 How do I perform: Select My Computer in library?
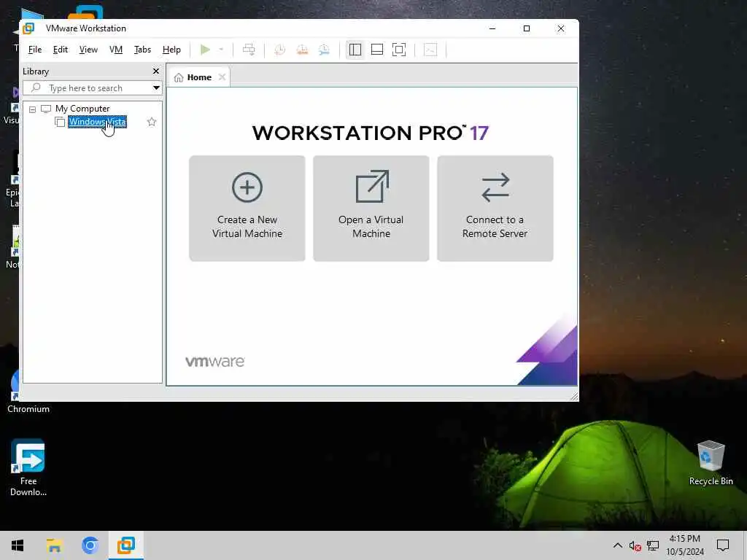tap(82, 109)
